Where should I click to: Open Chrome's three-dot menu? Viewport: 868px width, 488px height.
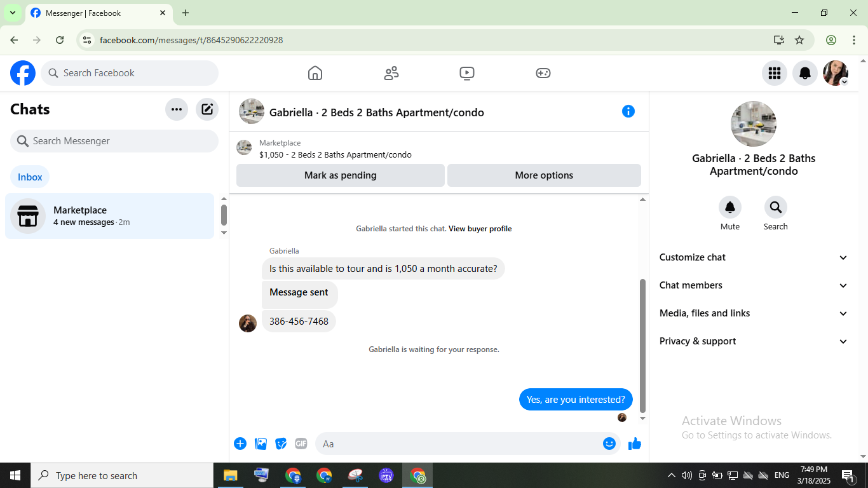(x=854, y=40)
